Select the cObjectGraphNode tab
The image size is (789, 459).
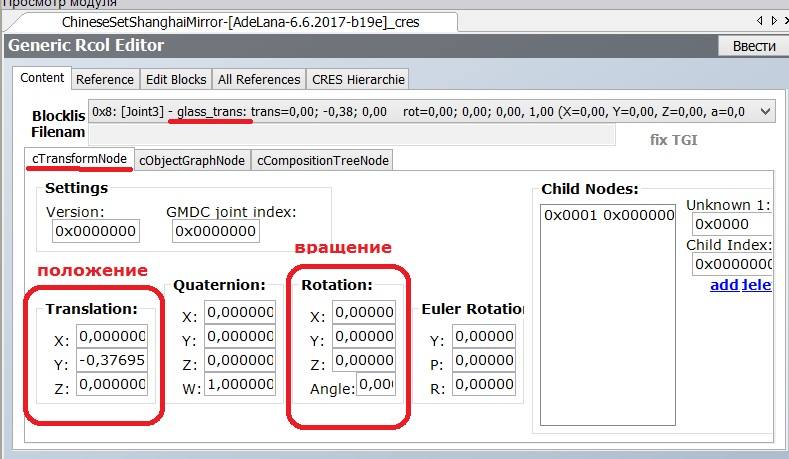tap(191, 160)
